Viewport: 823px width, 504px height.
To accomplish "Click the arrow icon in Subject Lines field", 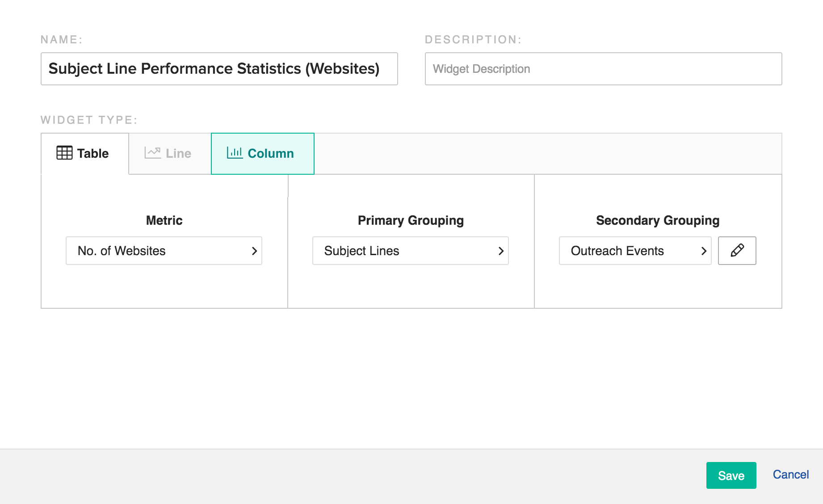I will tap(501, 251).
